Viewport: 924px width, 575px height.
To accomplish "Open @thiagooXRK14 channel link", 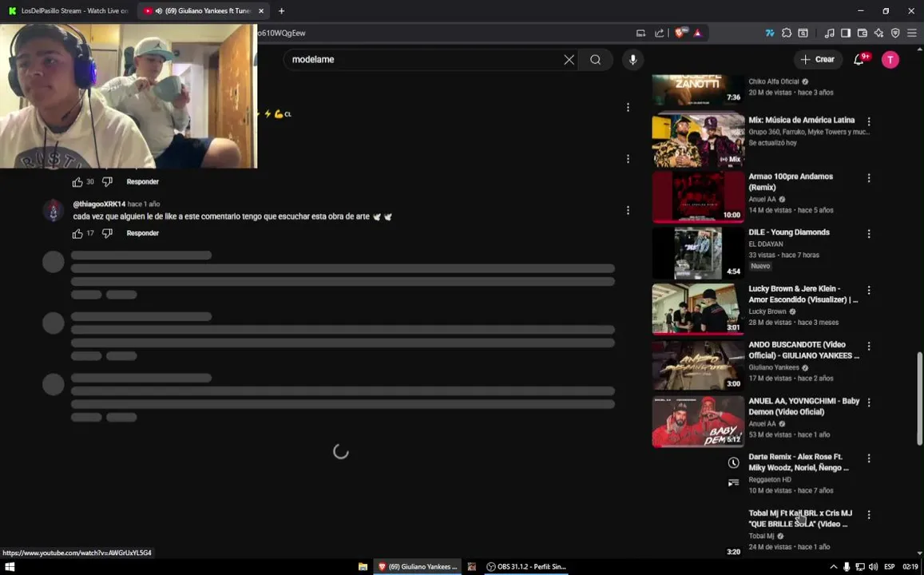I will (x=99, y=204).
